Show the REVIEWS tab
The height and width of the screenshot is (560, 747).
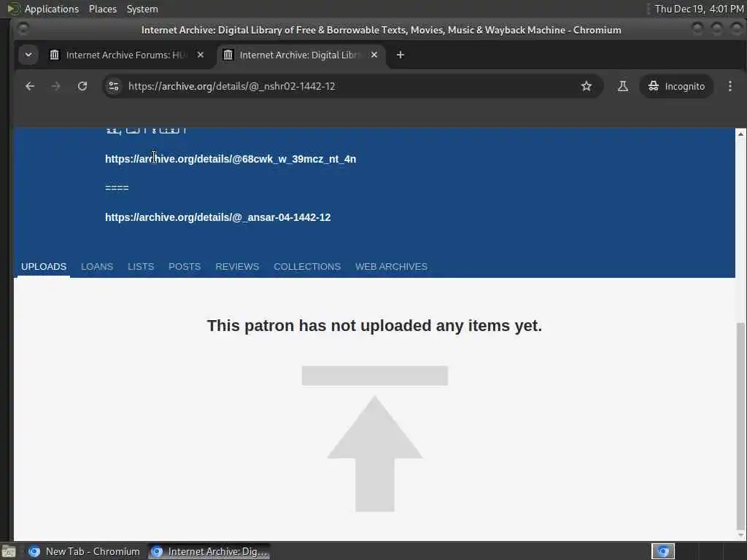[x=237, y=267]
